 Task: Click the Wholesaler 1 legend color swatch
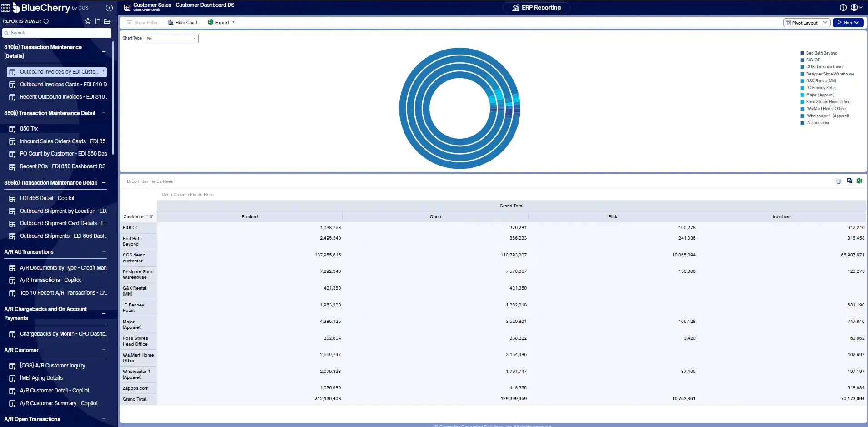(803, 116)
